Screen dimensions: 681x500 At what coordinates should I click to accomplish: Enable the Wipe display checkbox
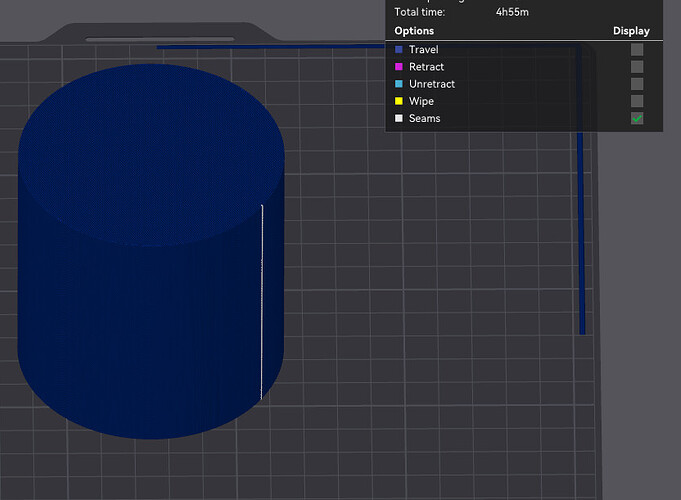point(637,101)
